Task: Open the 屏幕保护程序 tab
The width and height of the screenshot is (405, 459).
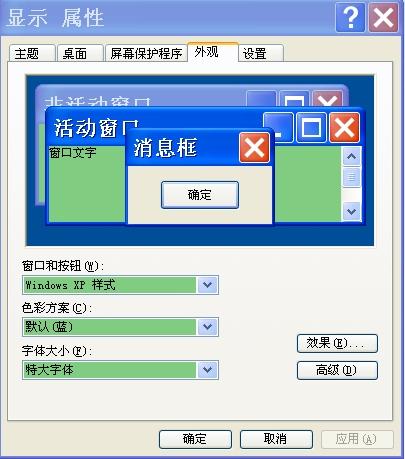Action: 146,53
